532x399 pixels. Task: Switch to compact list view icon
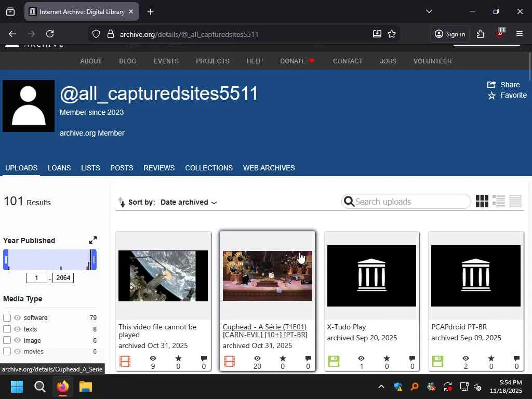(x=515, y=201)
